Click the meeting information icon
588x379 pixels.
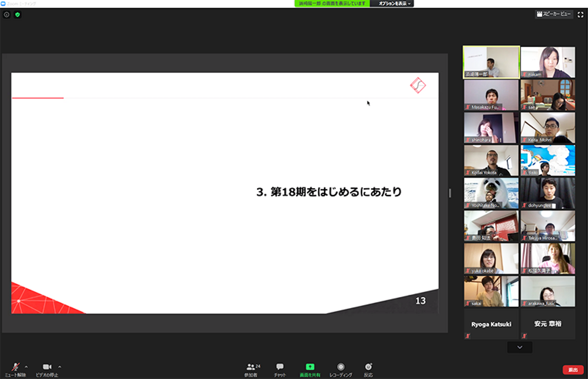pyautogui.click(x=7, y=15)
